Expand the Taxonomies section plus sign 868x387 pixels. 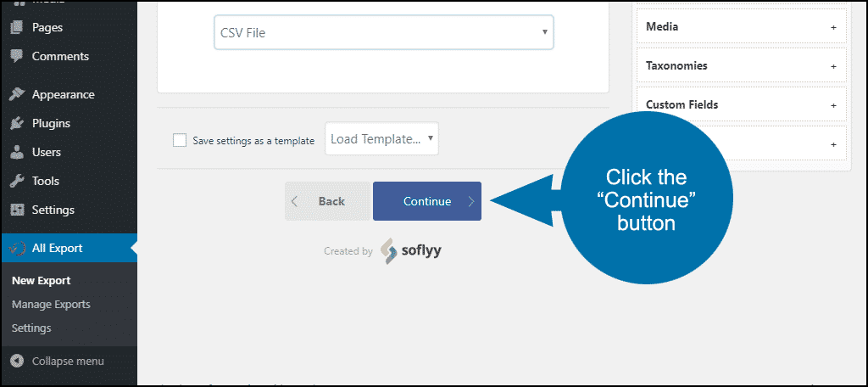pyautogui.click(x=833, y=66)
